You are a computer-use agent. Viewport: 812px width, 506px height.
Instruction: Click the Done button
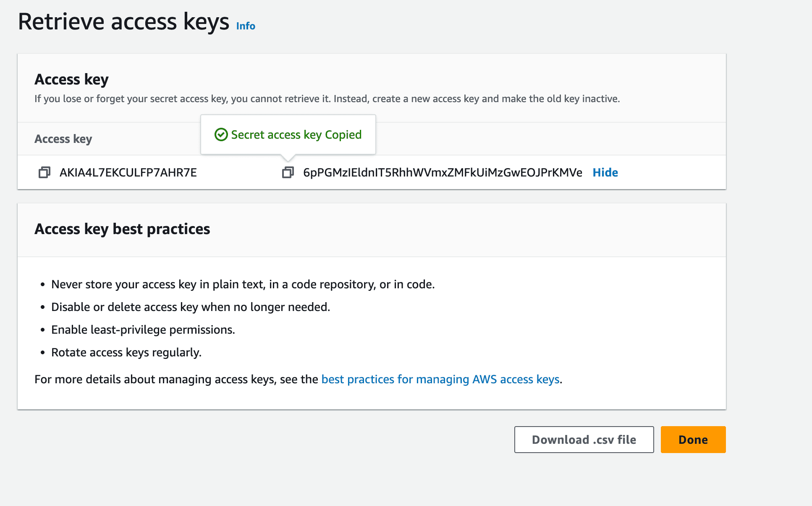tap(692, 439)
